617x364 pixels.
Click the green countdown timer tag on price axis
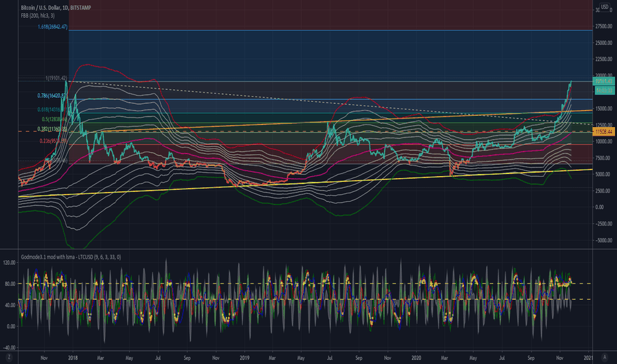[x=604, y=91]
